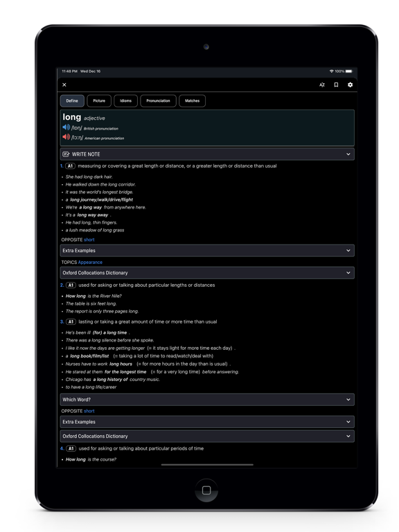Switch to the Picture tab
Viewport: 399px width, 532px height.
point(99,100)
